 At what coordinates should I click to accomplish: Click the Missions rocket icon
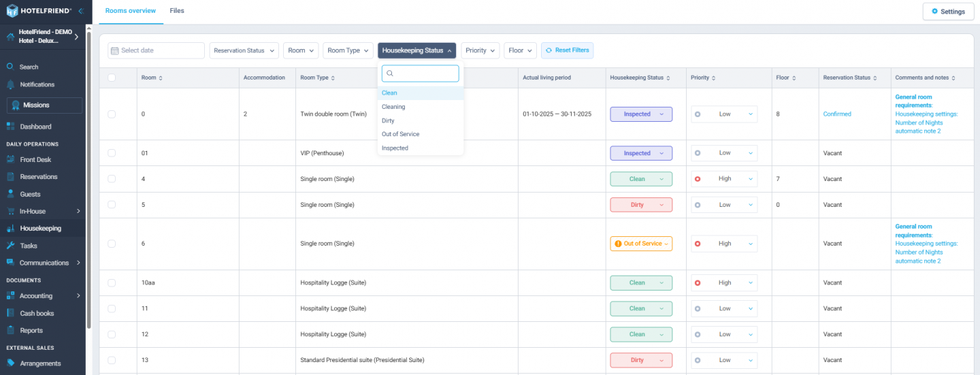pos(16,105)
